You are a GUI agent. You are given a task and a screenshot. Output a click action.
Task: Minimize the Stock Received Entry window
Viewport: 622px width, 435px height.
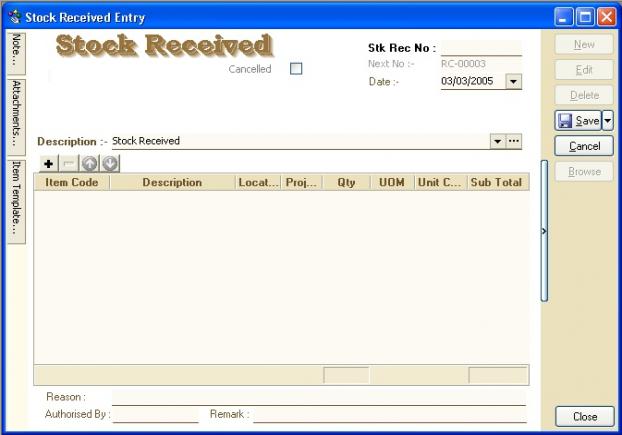[563, 17]
